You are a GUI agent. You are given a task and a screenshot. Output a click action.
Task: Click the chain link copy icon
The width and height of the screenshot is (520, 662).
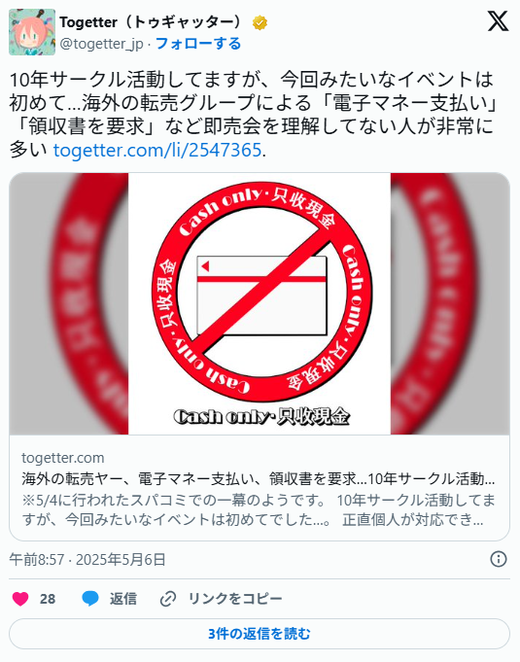click(x=168, y=599)
